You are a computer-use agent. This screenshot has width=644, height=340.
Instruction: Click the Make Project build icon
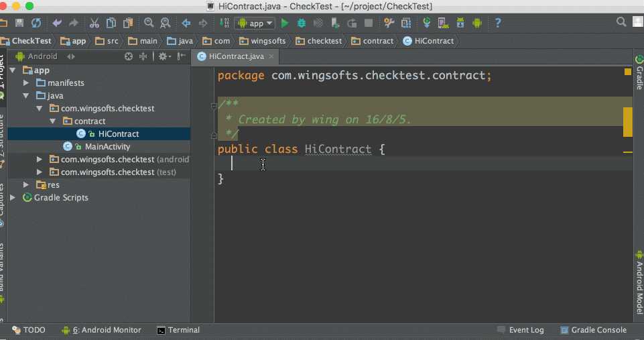tap(224, 23)
